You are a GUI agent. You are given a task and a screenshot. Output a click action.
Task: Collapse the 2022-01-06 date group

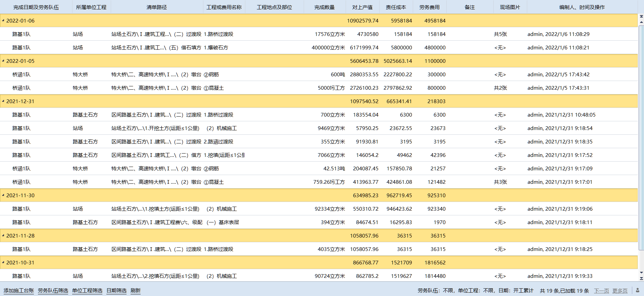[3, 20]
